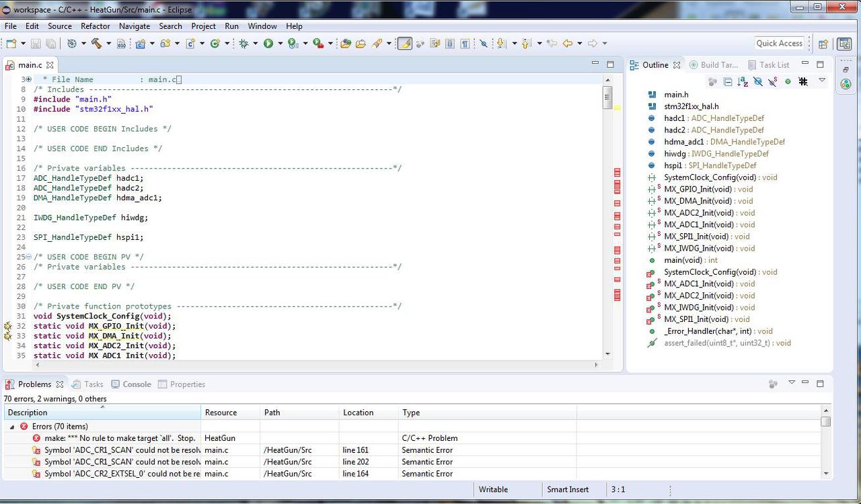
Task: Click the Previous Annotation arrow icon
Action: pyautogui.click(x=527, y=44)
